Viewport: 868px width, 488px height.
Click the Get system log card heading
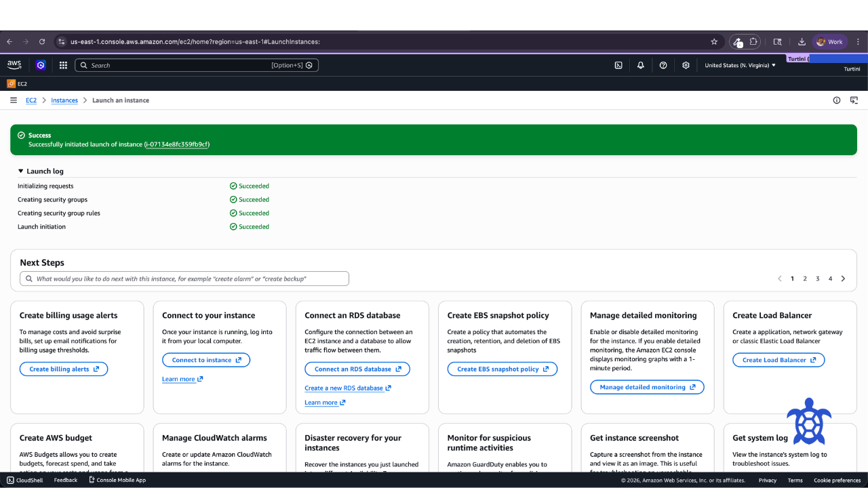click(760, 438)
